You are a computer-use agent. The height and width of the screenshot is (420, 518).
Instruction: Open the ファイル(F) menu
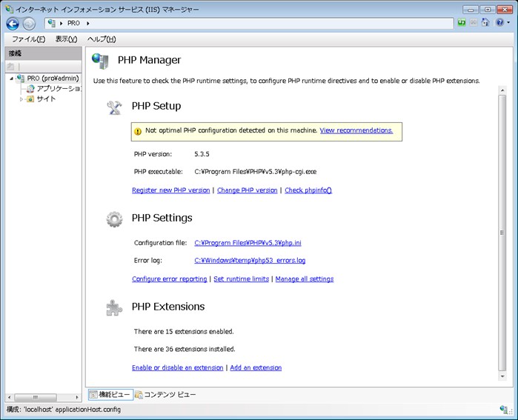tap(29, 39)
